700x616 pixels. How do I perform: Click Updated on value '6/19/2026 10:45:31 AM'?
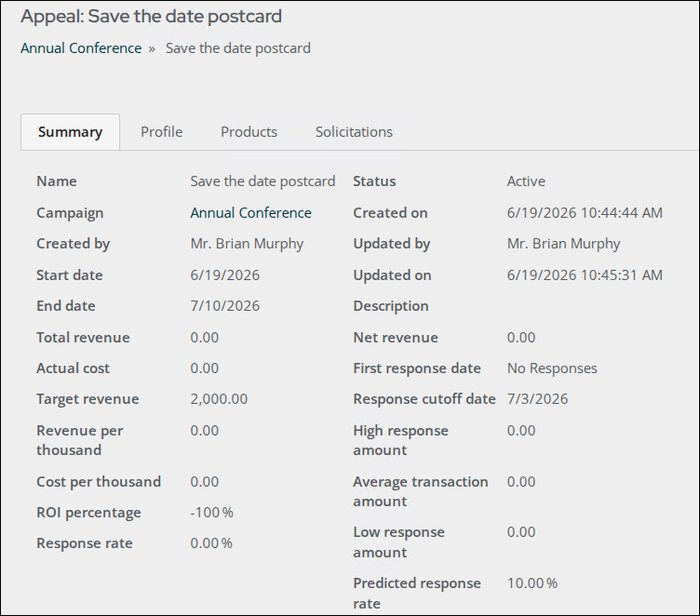[x=585, y=275]
